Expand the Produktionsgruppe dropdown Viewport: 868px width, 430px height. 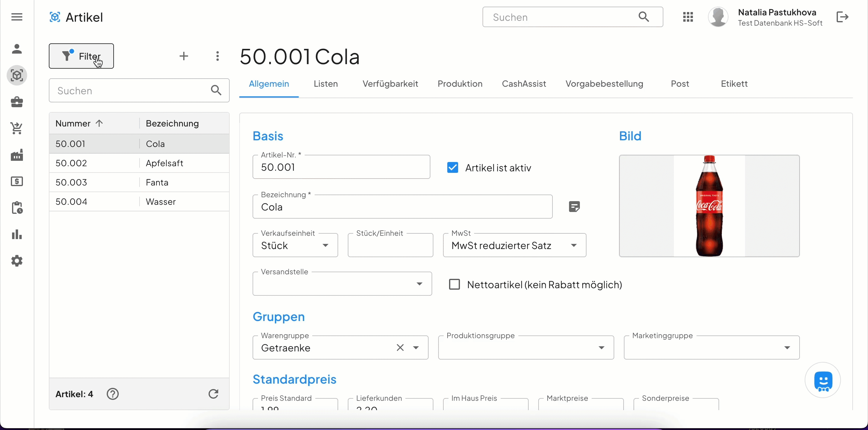602,347
